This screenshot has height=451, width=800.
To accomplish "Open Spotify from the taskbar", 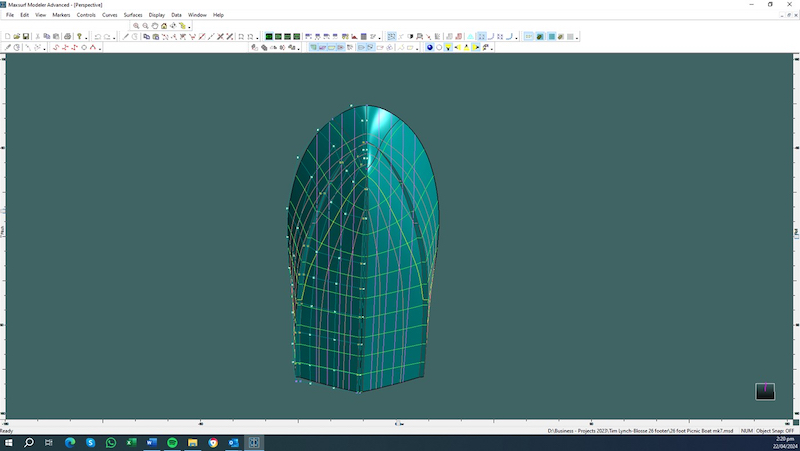I will click(172, 442).
